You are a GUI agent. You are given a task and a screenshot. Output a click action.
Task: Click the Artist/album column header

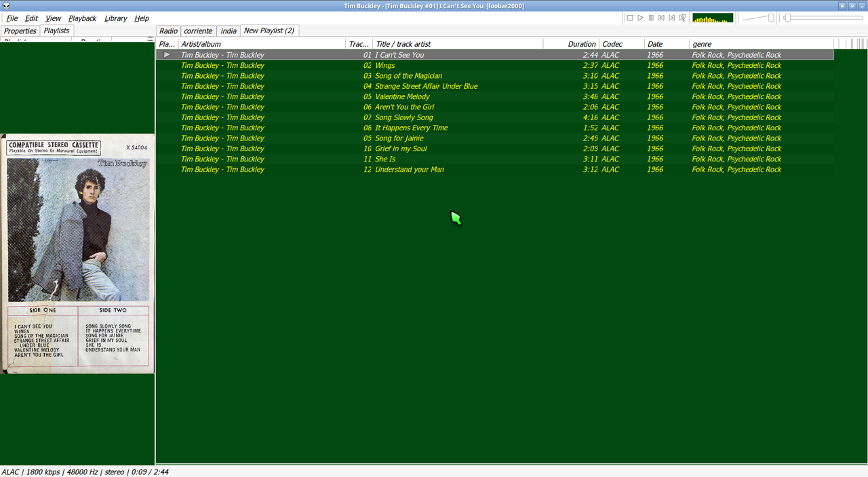tap(262, 44)
